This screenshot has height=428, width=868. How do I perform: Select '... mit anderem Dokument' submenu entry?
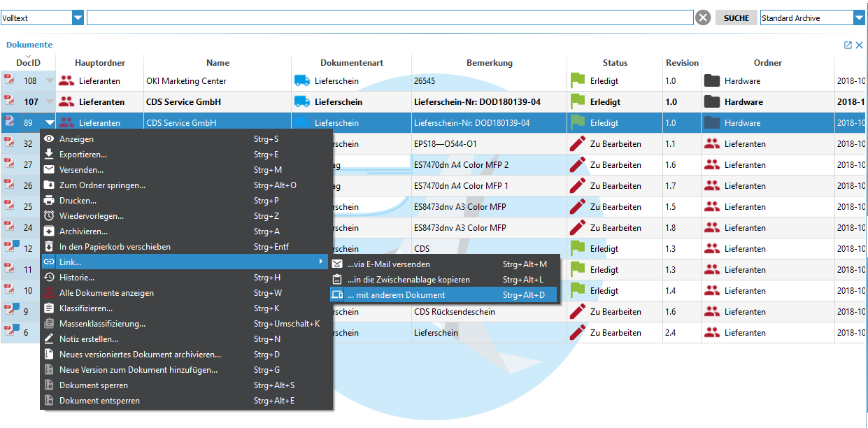point(396,295)
